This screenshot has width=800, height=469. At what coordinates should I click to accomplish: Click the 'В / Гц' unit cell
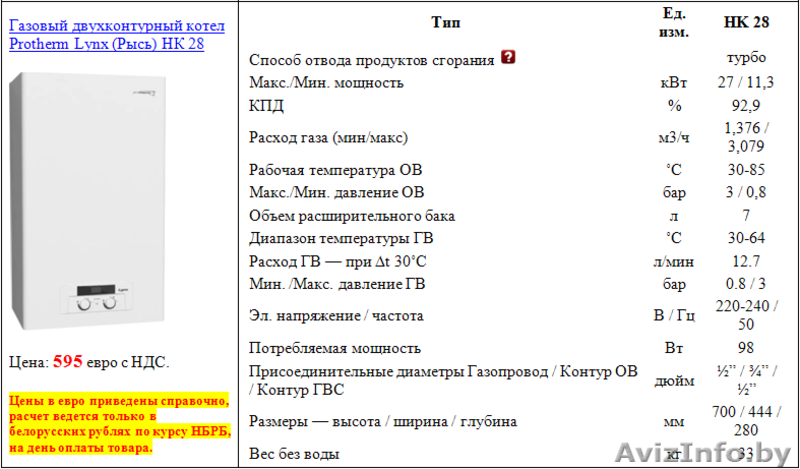pyautogui.click(x=673, y=316)
